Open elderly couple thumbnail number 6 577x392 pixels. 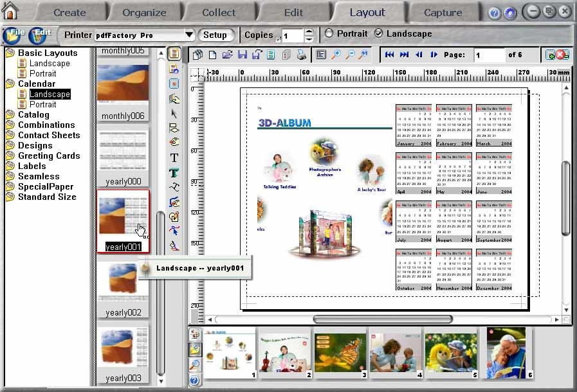click(x=508, y=353)
